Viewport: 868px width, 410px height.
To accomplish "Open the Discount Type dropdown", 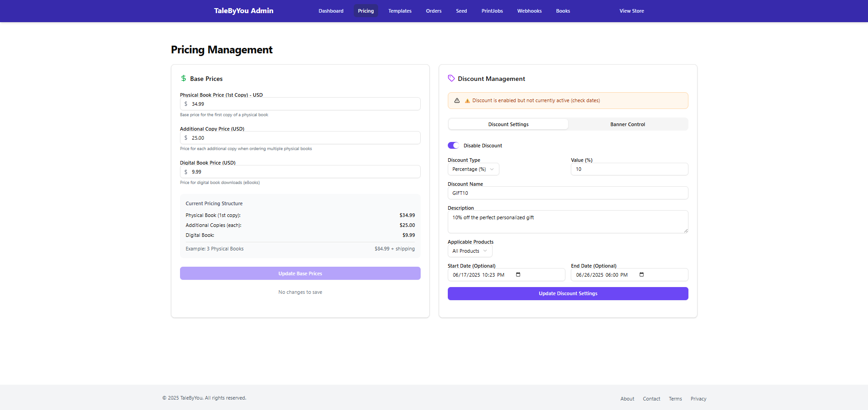I will coord(473,169).
